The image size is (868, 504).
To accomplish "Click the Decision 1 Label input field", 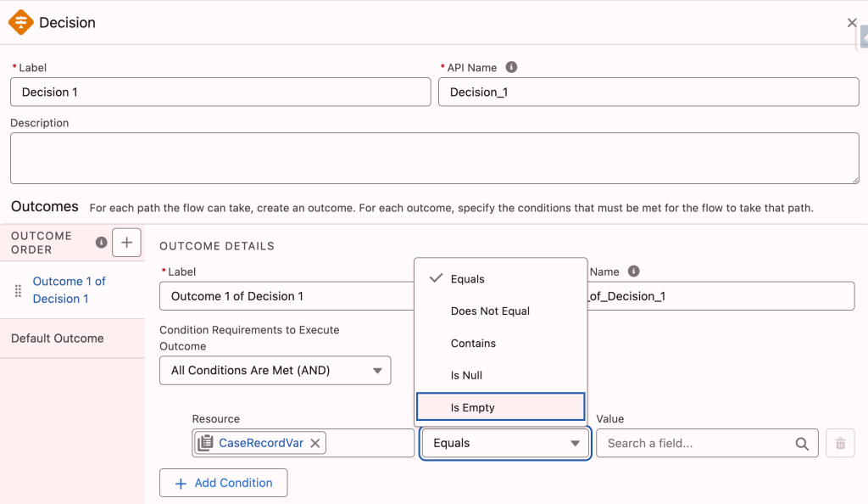I will tap(220, 92).
